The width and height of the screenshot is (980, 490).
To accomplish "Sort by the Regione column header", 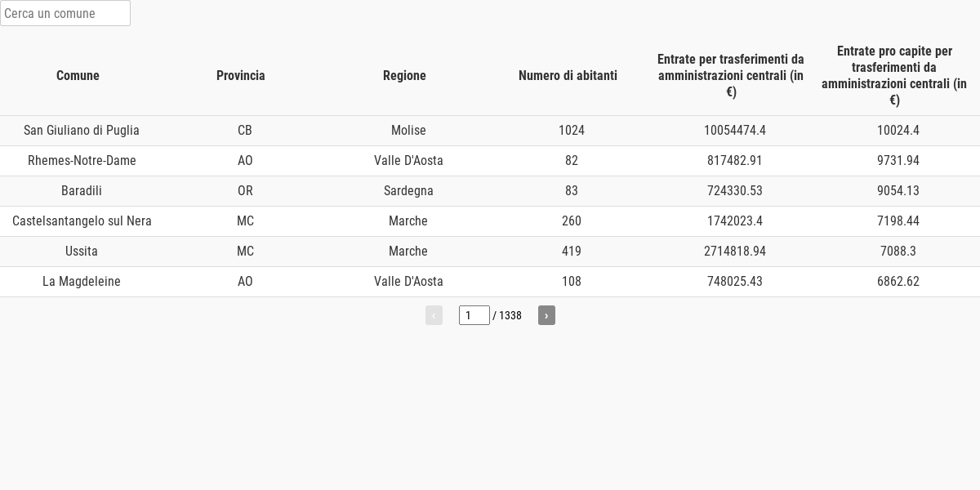I will pos(404,75).
